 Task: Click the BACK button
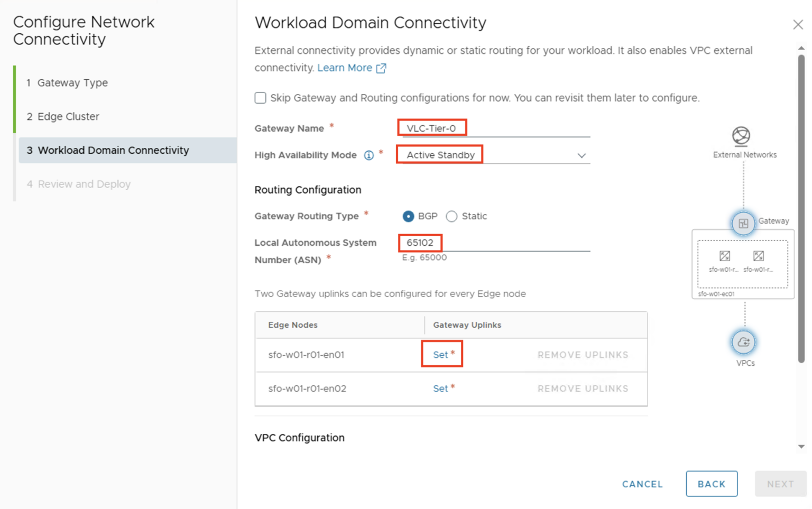coord(711,484)
